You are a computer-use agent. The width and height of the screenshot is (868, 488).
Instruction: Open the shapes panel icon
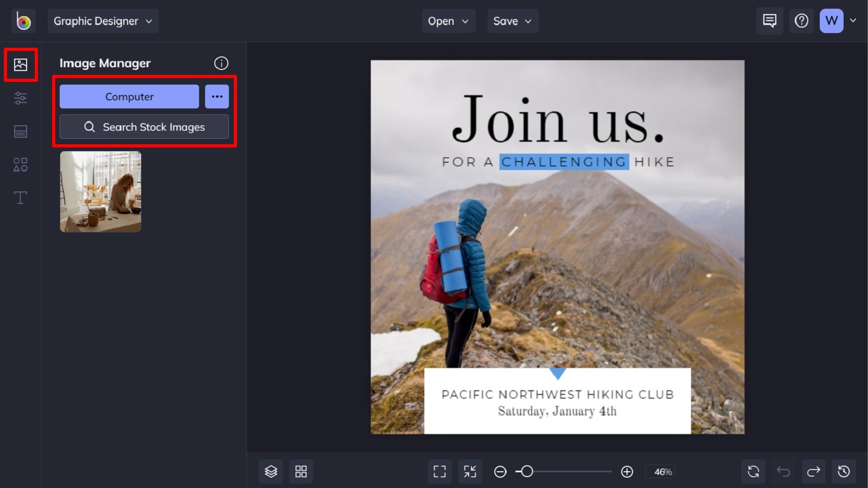[x=20, y=164]
